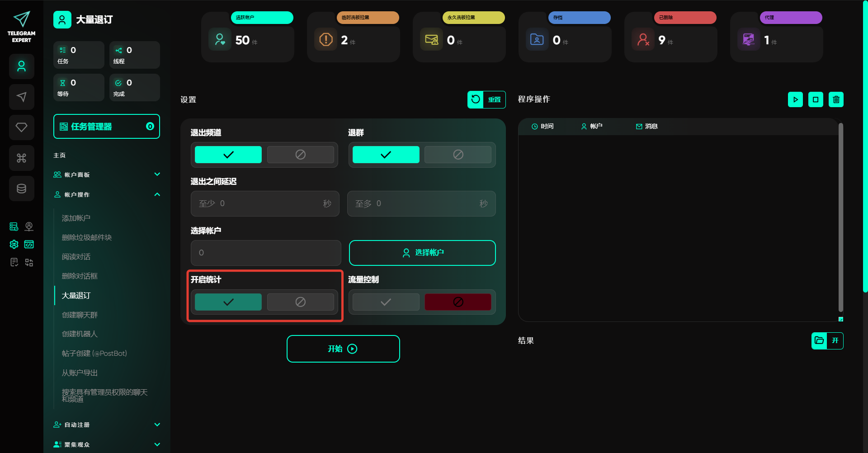Click the 至少 minimum delay input field

pos(264,203)
